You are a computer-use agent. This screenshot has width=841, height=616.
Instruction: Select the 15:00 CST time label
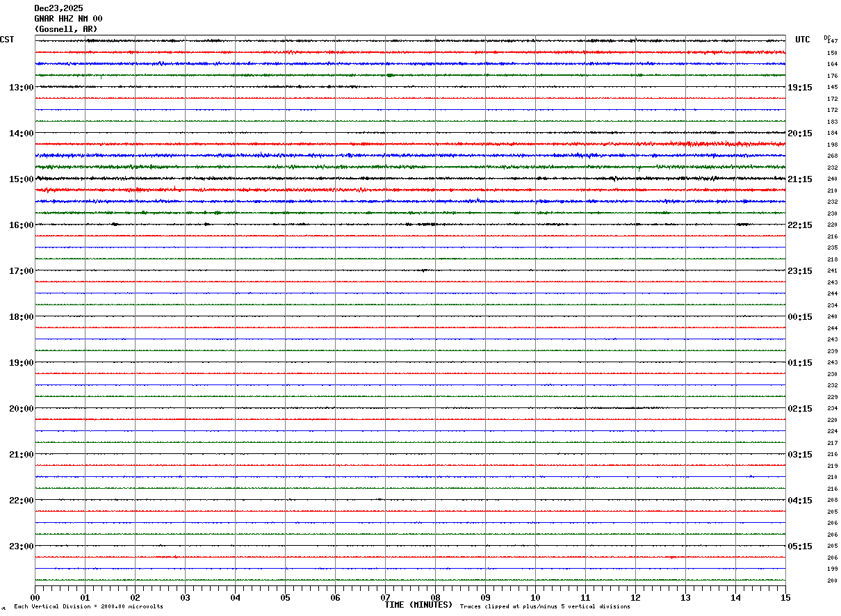point(21,179)
